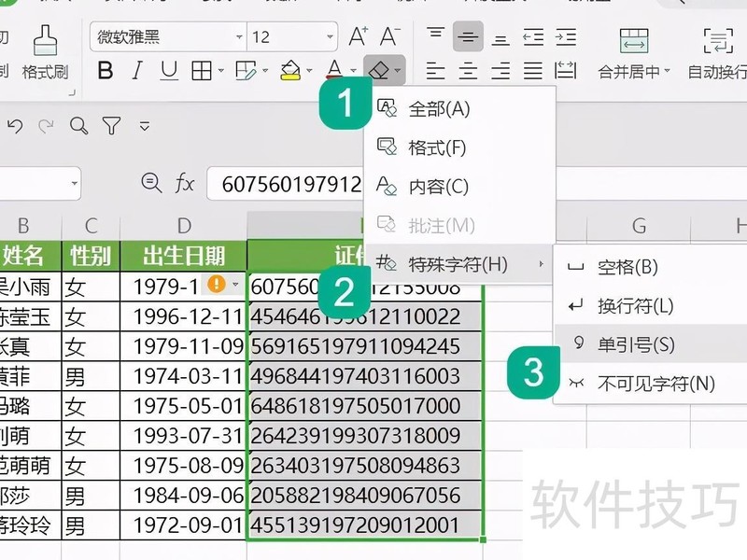Select bottom vertical alignment

pyautogui.click(x=500, y=39)
